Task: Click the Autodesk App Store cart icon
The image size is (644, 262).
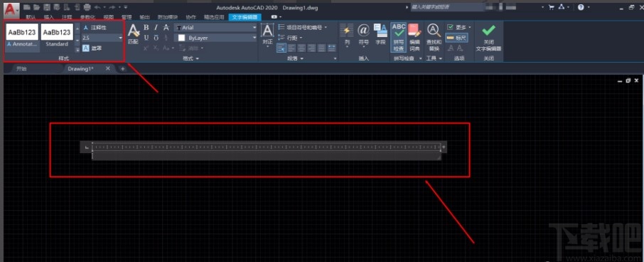Action: 551,7
